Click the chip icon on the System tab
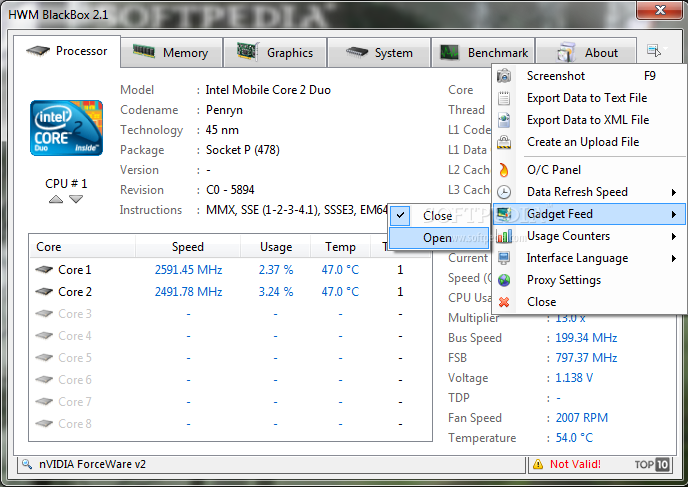The height and width of the screenshot is (487, 688). (356, 52)
